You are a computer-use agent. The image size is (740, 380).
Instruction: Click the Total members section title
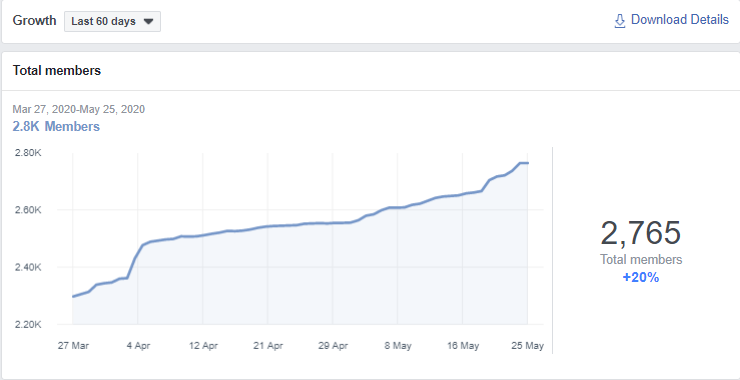pos(57,71)
